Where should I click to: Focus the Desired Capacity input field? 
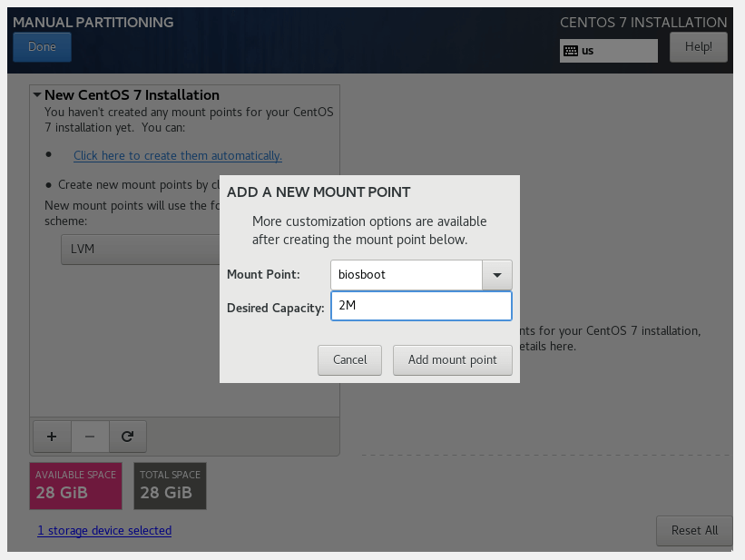421,306
